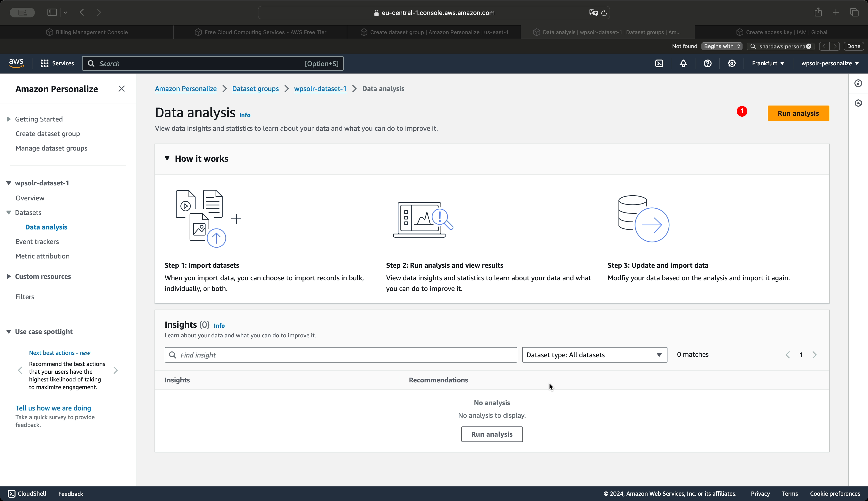Switch to the Create access key IAM tab
The height and width of the screenshot is (501, 868).
tap(782, 32)
